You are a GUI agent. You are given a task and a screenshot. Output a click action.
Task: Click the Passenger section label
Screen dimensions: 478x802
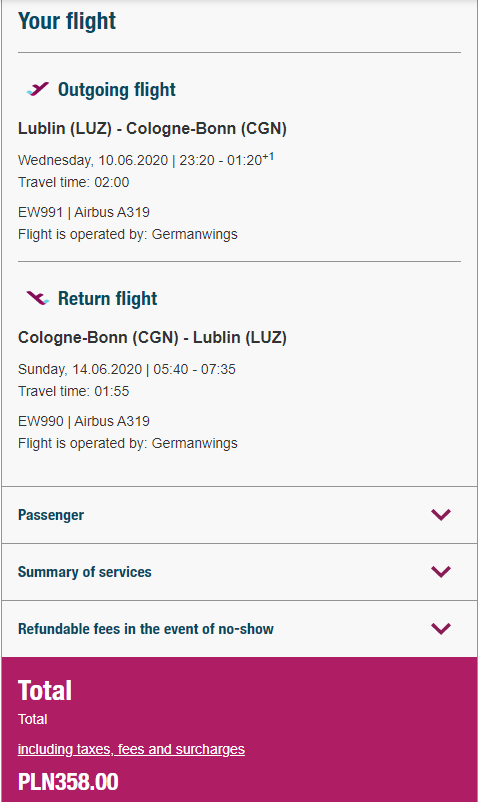tap(51, 515)
